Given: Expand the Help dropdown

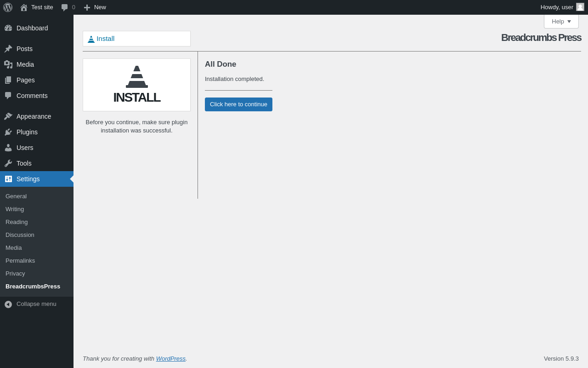Looking at the screenshot, I should 561,21.
